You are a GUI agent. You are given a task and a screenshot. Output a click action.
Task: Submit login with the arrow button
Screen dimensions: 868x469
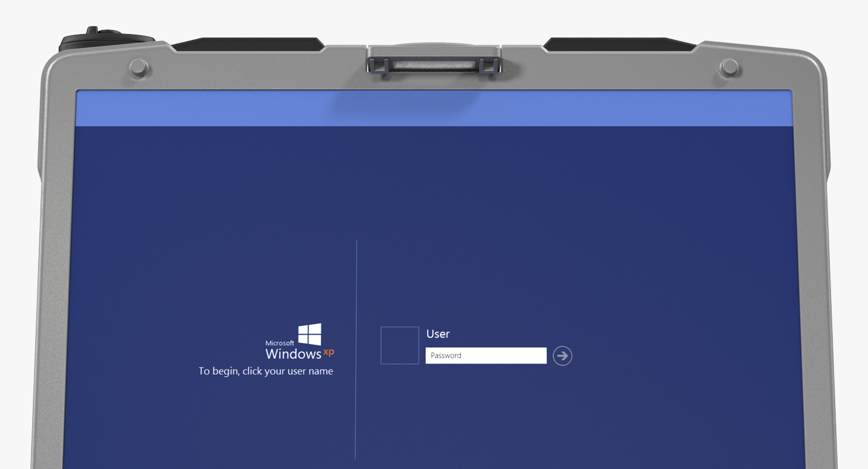pos(562,355)
